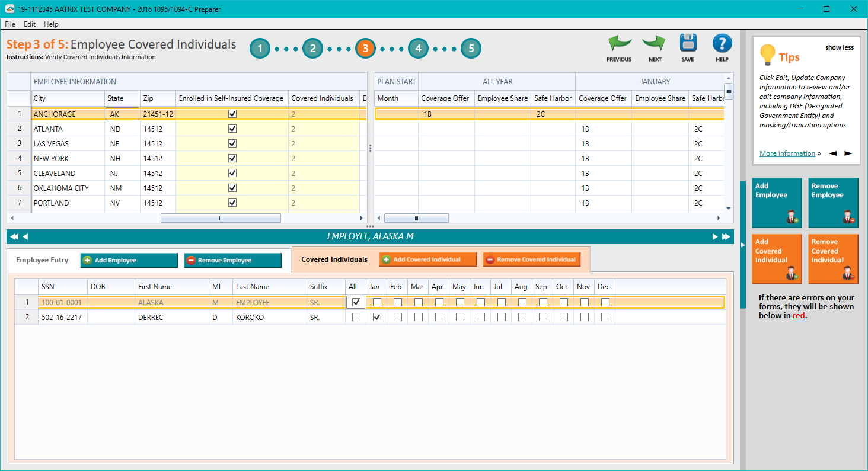Jump to step 5 in the step indicator
868x471 pixels.
coord(471,49)
